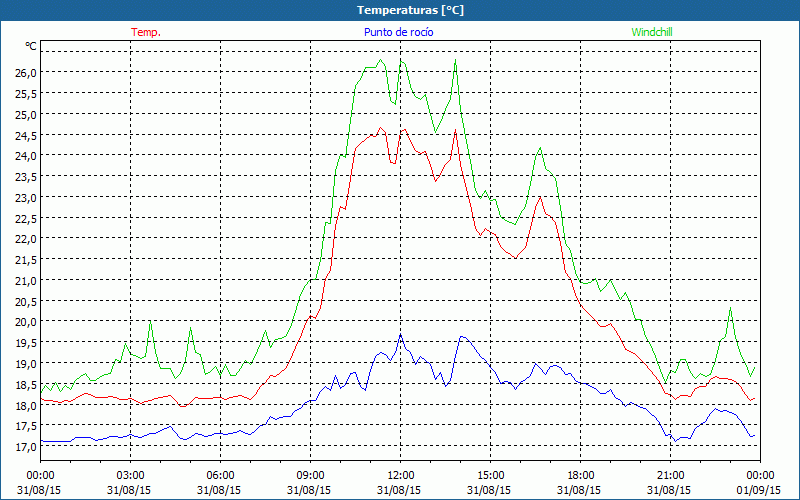Click the 23,5 y-axis value

coord(26,177)
